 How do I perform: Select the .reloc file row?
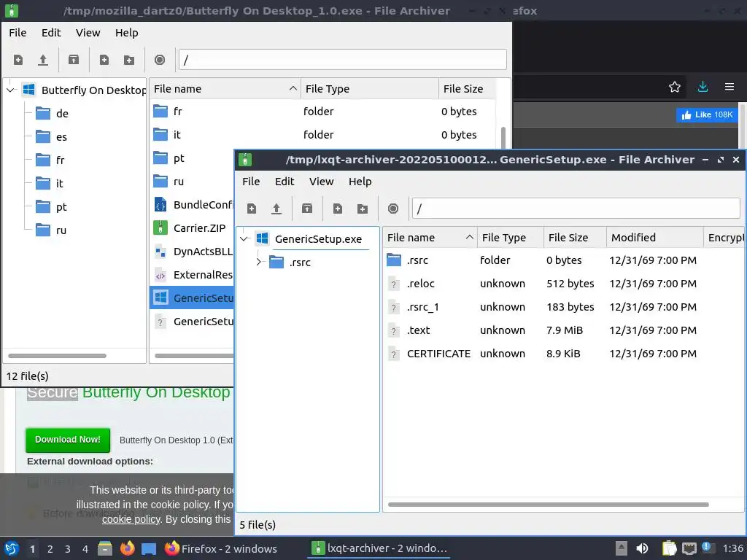(564, 284)
